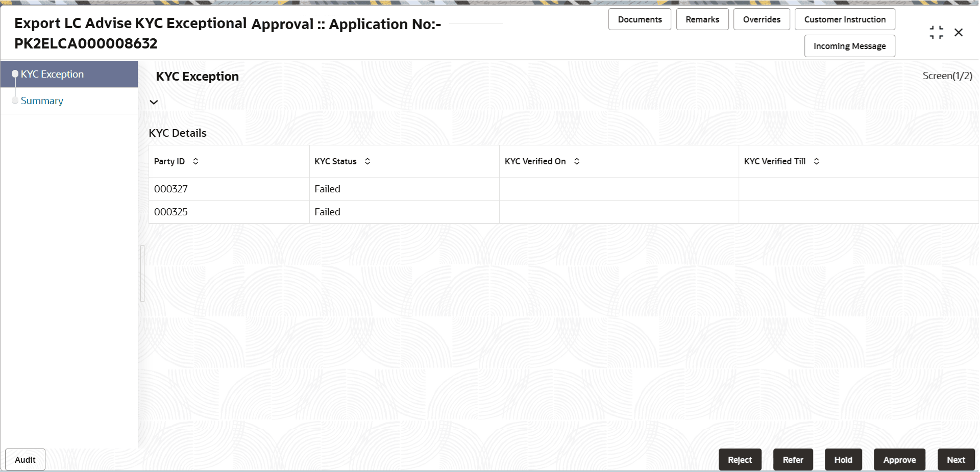This screenshot has width=980, height=472.
Task: Click the Summary stage indicator dot
Action: (15, 100)
